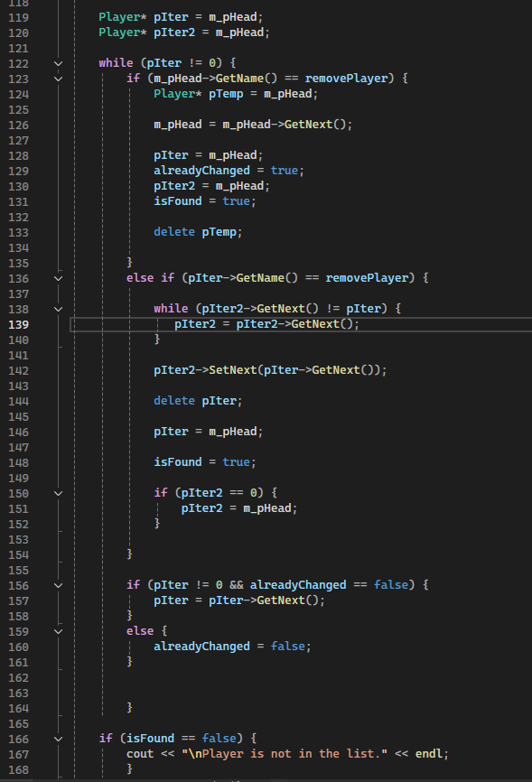
Task: Collapse the if block at line 156
Action: [x=59, y=585]
